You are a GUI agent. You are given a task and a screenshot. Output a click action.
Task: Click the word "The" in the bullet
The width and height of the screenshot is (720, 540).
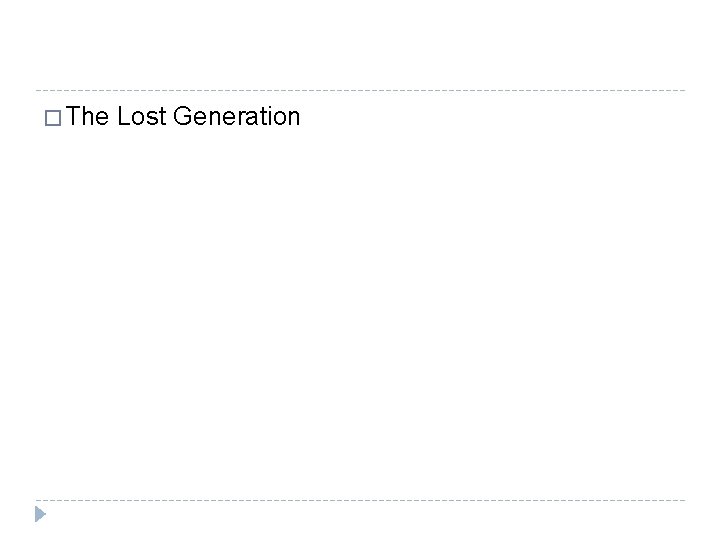pyautogui.click(x=89, y=117)
